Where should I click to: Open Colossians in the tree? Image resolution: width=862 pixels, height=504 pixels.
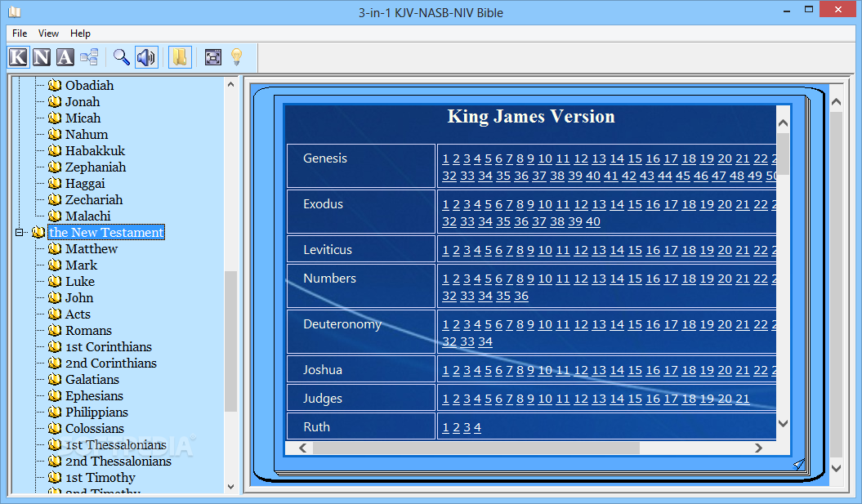tap(95, 428)
